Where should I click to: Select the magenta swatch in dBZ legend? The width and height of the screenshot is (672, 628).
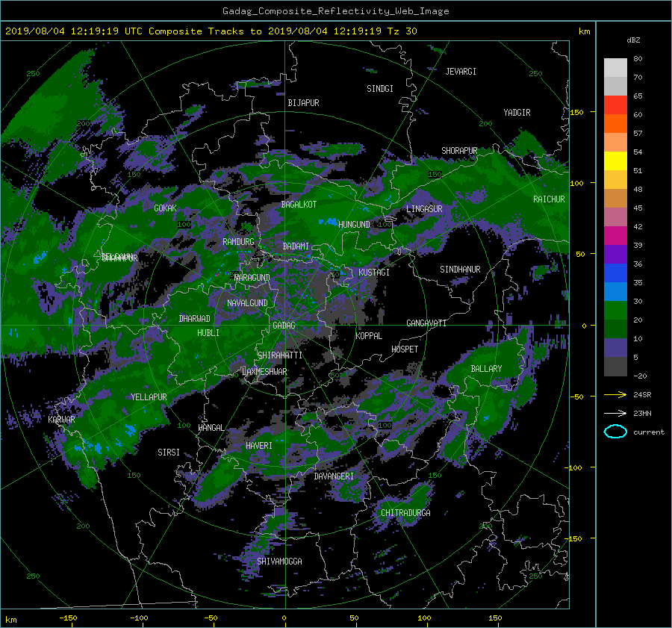tap(615, 236)
